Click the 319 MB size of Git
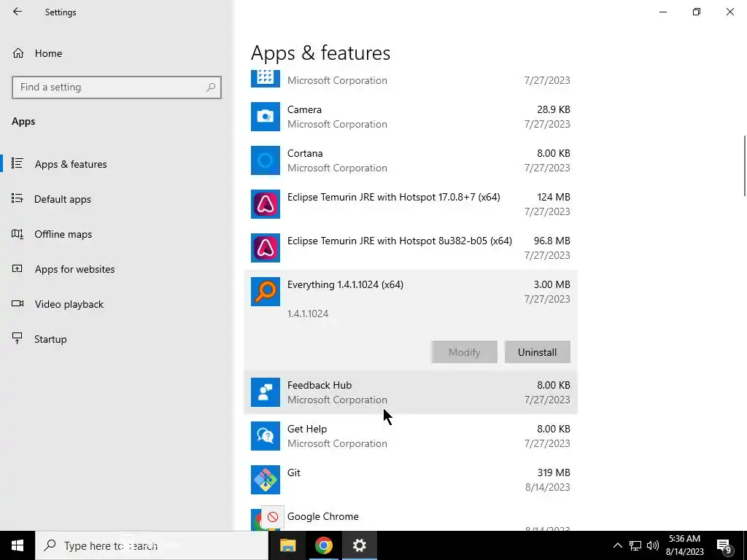The height and width of the screenshot is (560, 747). click(x=554, y=472)
